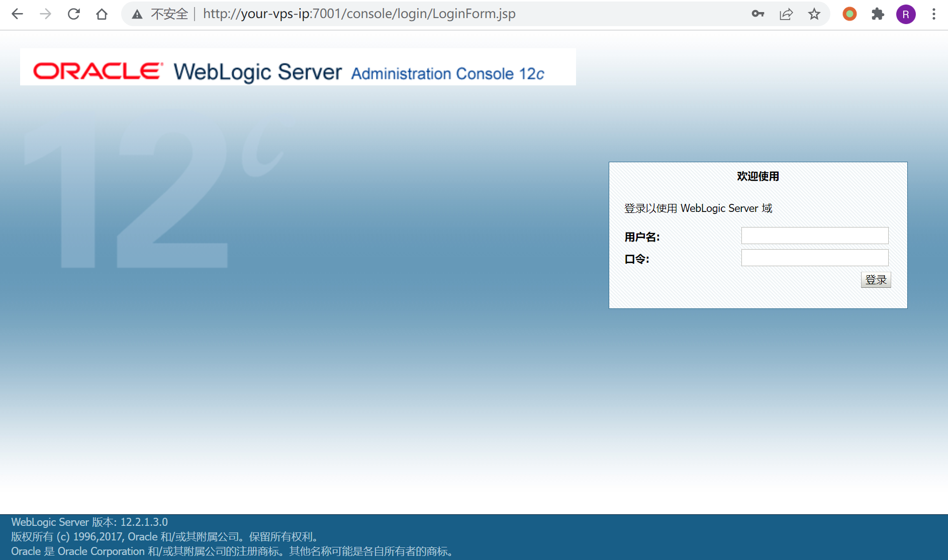Screen dimensions: 948x560
Task: Click the 欢迎使用 welcome heading
Action: 757,176
